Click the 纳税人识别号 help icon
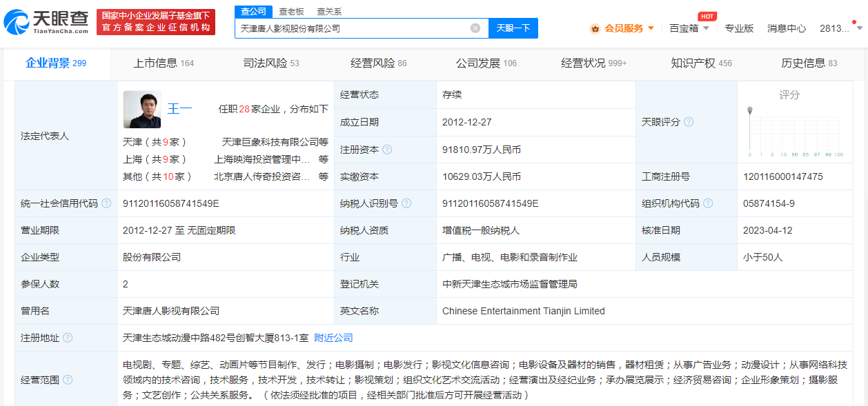The image size is (868, 406). point(406,203)
